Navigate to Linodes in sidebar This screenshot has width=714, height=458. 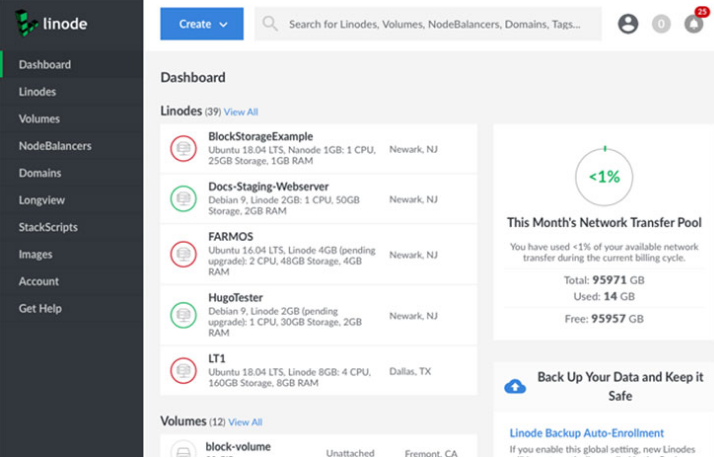coord(37,92)
